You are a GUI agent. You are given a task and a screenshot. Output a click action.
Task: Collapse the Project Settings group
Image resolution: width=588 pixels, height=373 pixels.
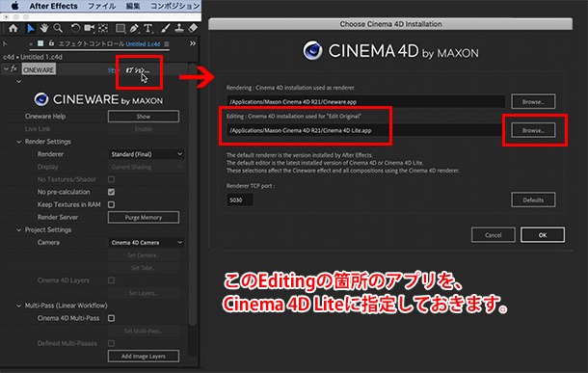click(18, 229)
